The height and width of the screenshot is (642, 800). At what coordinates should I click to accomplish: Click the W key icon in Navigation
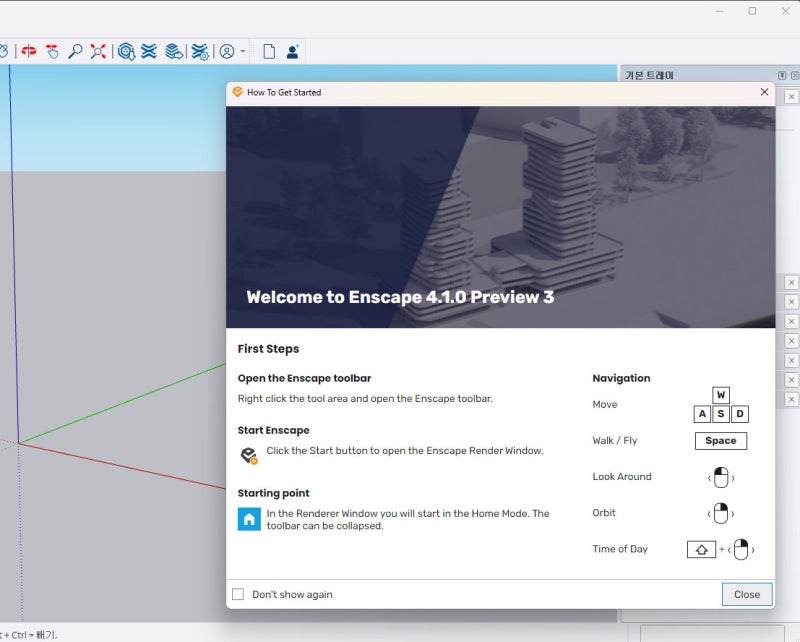[x=721, y=395]
